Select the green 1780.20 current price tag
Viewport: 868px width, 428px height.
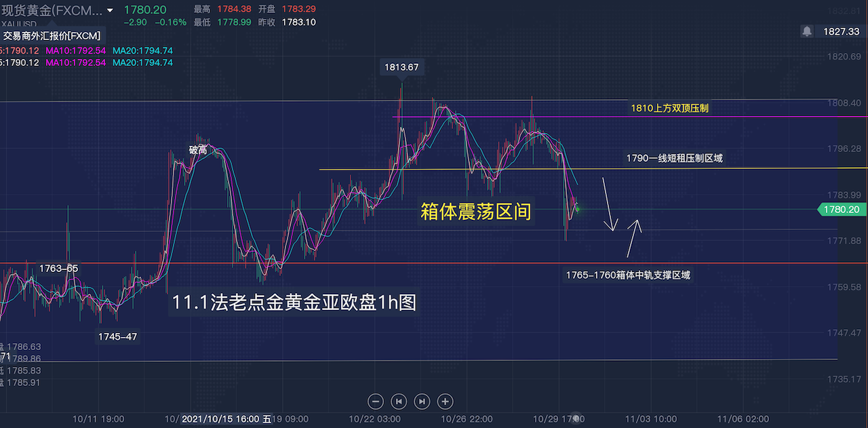coord(842,210)
